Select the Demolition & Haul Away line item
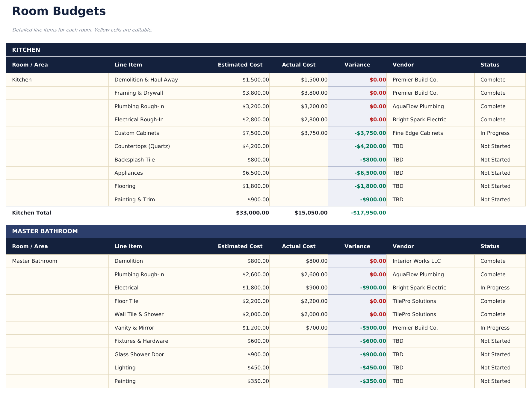 click(x=159, y=80)
